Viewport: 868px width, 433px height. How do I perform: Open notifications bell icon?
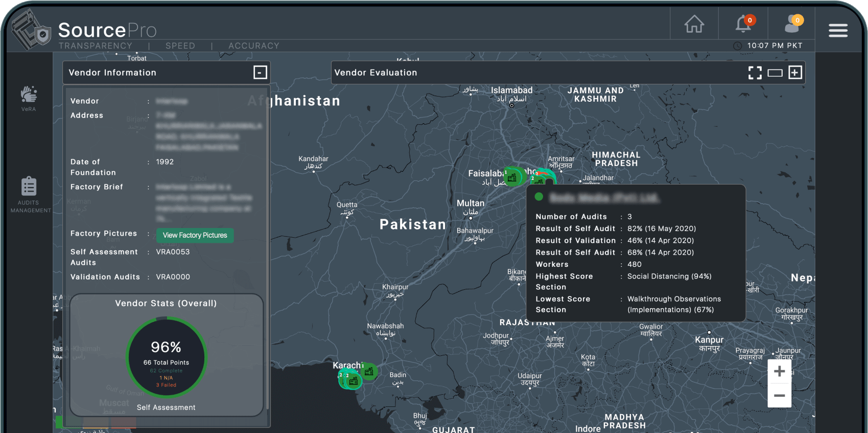coord(745,24)
